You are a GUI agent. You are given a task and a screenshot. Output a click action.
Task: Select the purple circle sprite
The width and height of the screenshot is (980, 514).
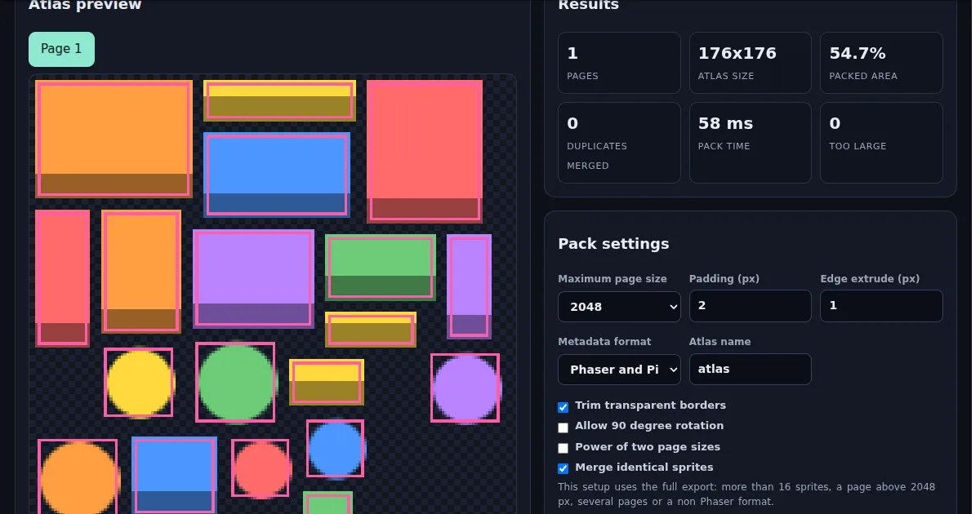465,388
